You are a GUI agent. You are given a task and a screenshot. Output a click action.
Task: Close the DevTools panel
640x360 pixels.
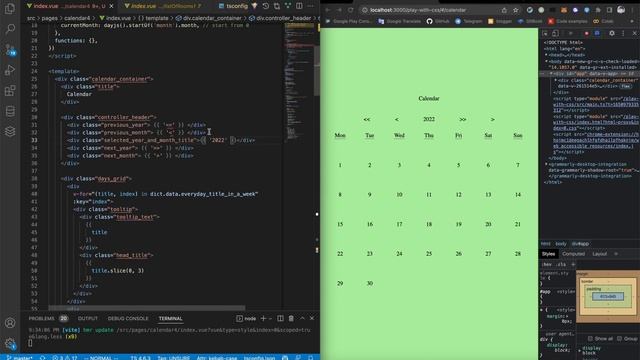tap(634, 33)
